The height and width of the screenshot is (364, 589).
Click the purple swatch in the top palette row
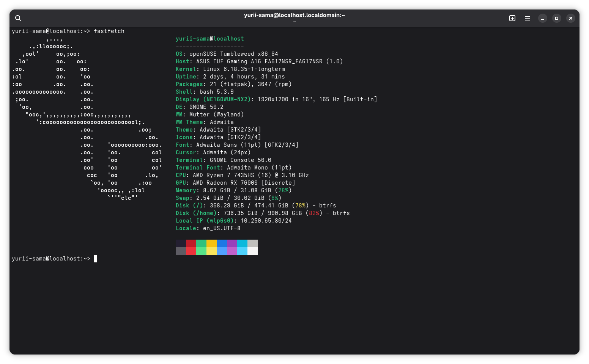click(x=232, y=243)
